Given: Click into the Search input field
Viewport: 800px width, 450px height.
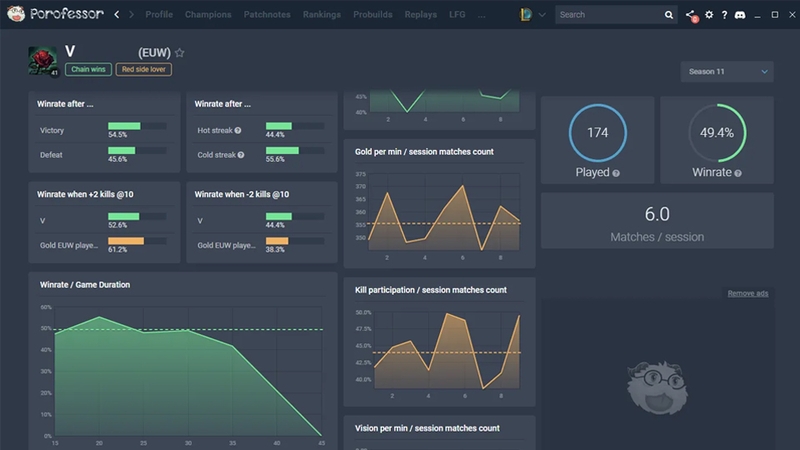Looking at the screenshot, I should click(610, 15).
